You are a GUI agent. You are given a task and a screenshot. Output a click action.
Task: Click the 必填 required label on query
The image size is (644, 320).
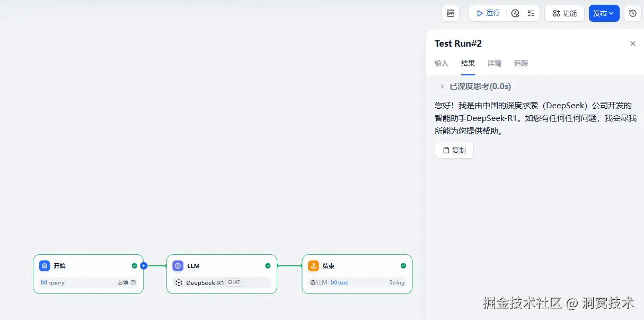[x=123, y=282]
